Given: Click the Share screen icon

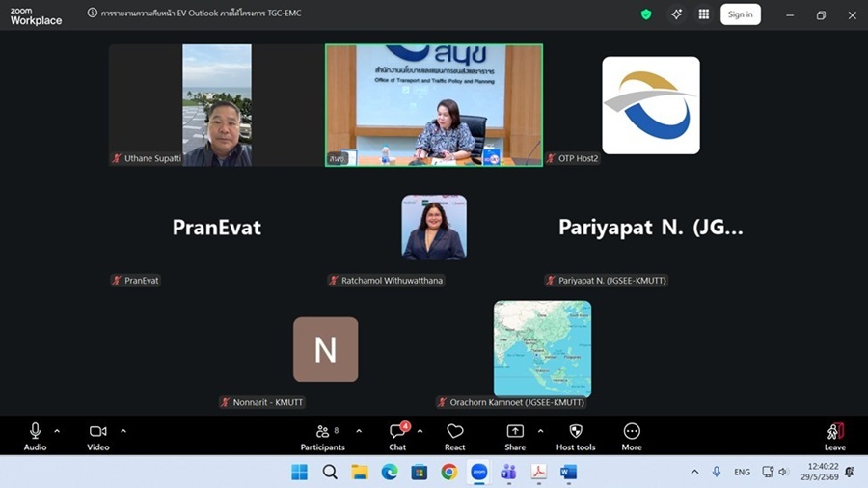Looking at the screenshot, I should coord(515,437).
